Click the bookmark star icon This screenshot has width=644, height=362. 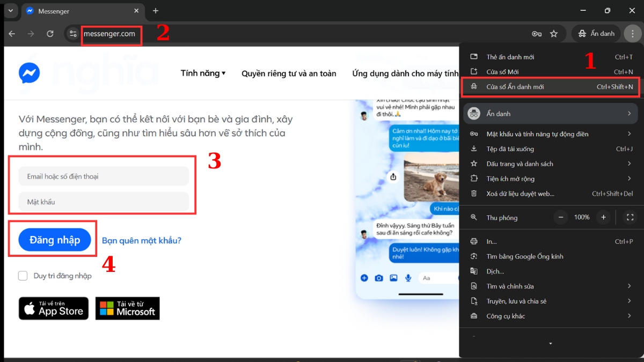[x=554, y=34]
